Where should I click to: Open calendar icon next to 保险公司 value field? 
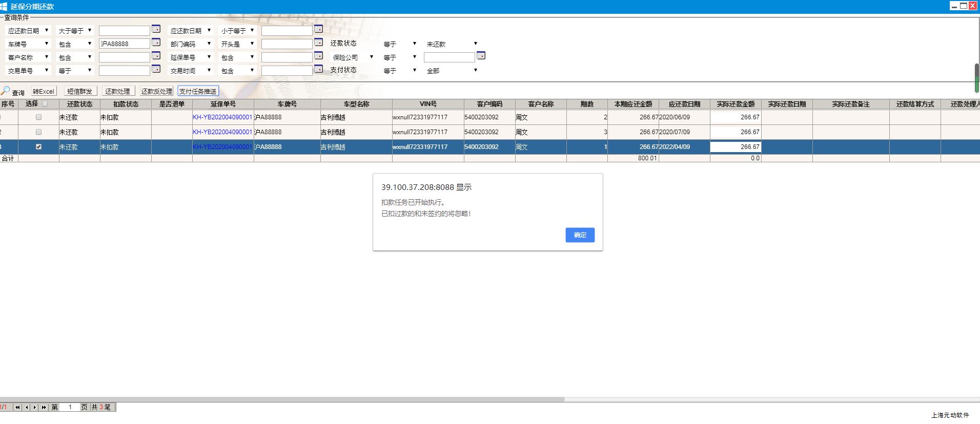click(x=481, y=55)
